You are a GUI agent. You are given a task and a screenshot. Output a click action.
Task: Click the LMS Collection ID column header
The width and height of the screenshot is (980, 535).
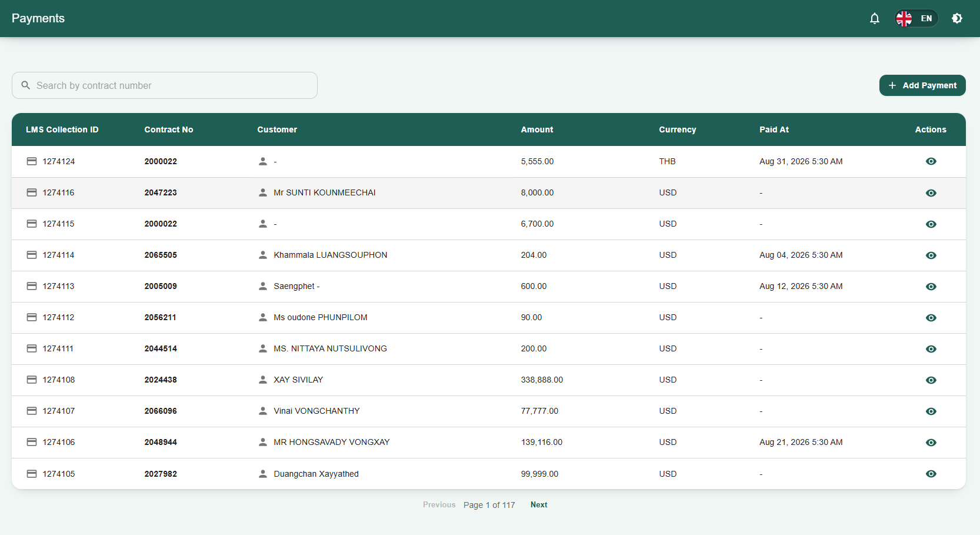62,129
